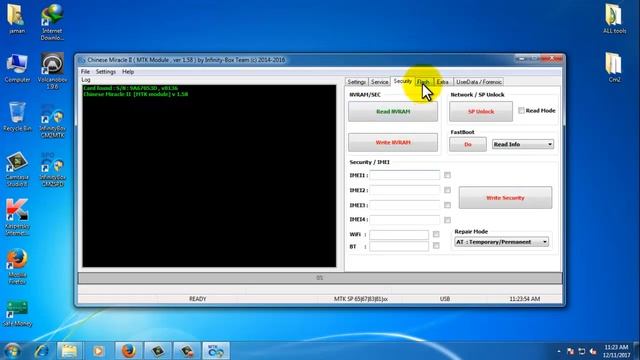Tick the IMEI1 checkbox

[447, 175]
